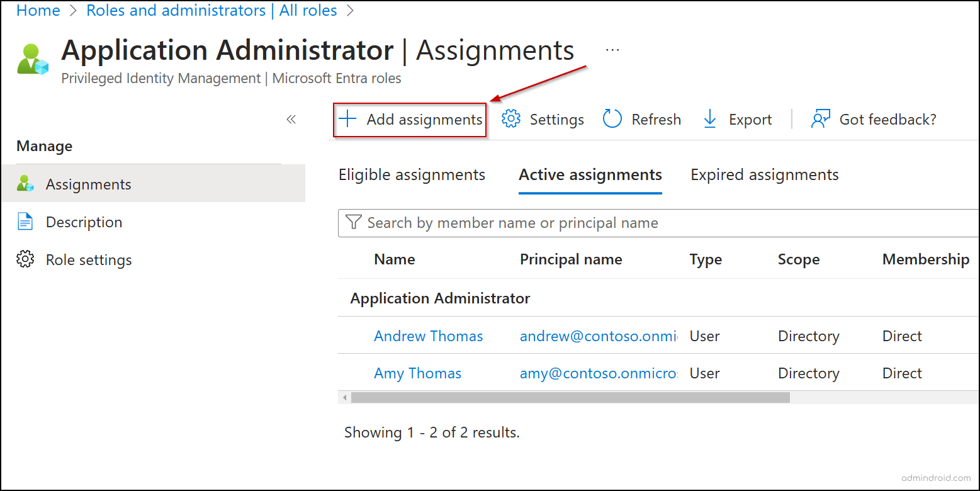
Task: Open Settings gear in the toolbar
Action: pyautogui.click(x=511, y=120)
